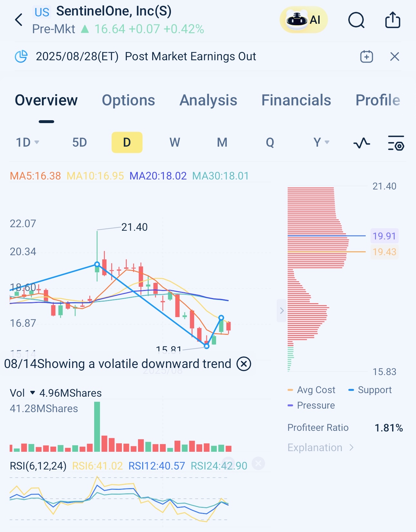Switch chart to weekly W timeframe

point(174,142)
